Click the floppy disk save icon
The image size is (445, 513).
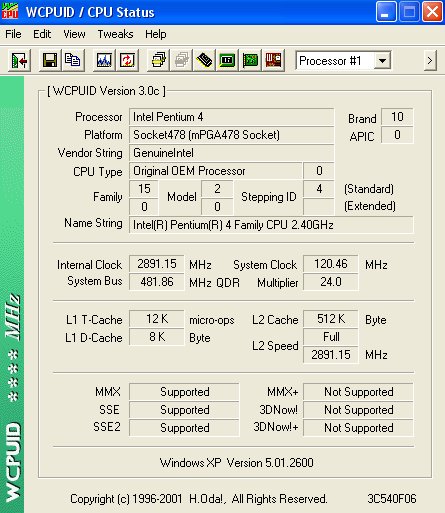click(50, 61)
